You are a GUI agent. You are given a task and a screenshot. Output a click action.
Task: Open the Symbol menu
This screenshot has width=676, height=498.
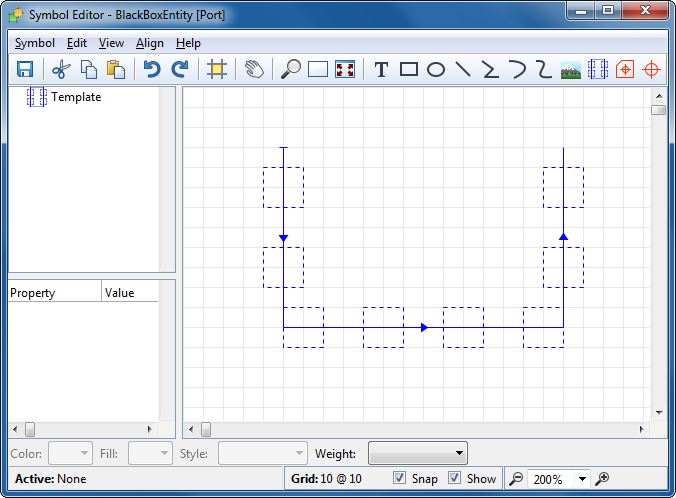tap(35, 43)
